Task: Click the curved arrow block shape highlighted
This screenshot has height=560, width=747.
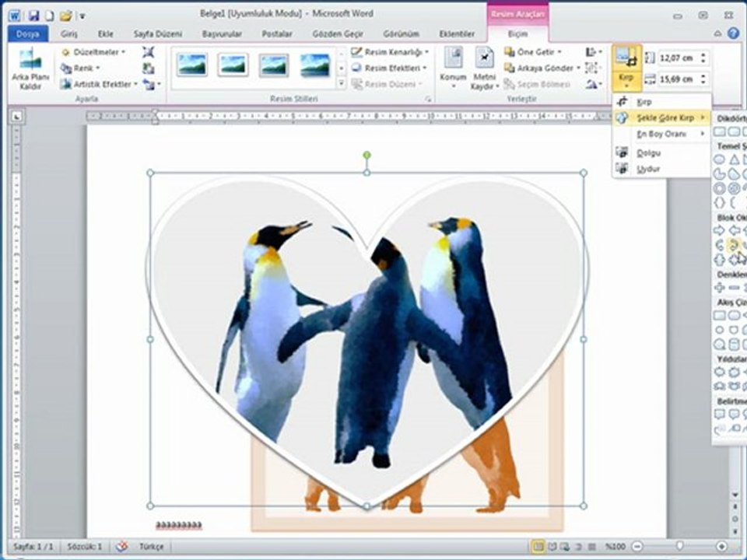Action: click(x=734, y=245)
